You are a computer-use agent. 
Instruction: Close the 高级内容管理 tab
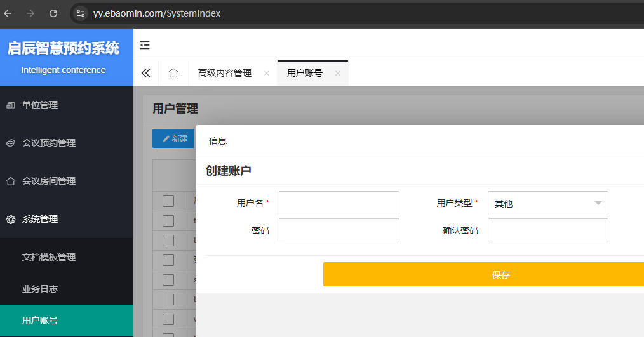(x=267, y=74)
